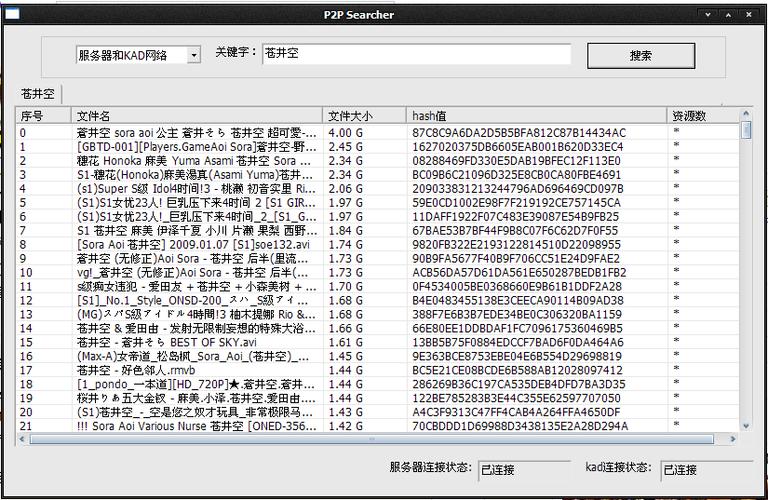Click file size 1.66 G
Image resolution: width=768 pixels, height=500 pixels.
346,328
